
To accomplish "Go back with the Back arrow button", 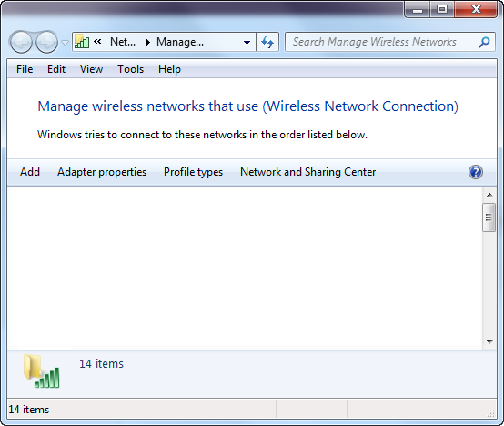I will 21,42.
